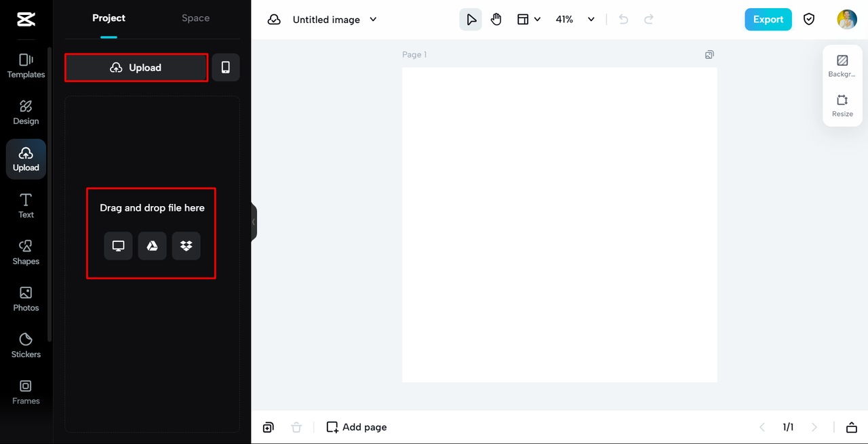Redo the last action

649,20
